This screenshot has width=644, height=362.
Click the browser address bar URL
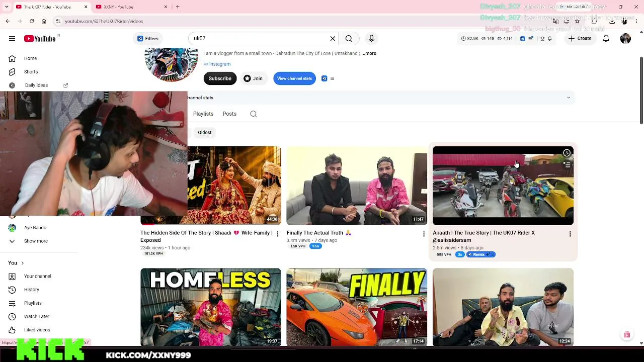[x=104, y=21]
